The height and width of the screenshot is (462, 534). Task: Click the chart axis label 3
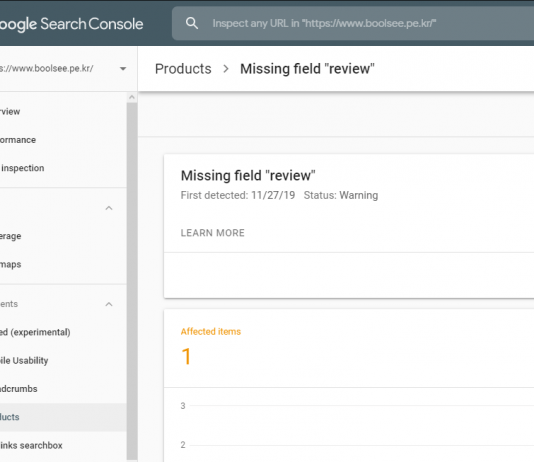coord(183,406)
